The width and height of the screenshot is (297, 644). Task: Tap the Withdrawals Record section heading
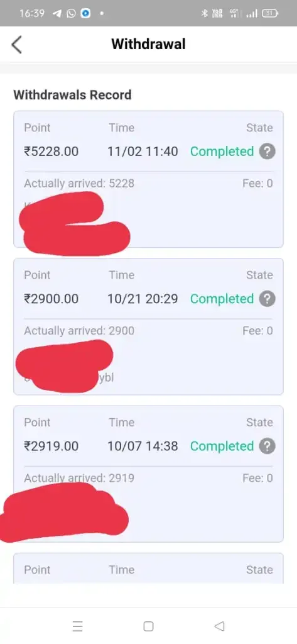tap(73, 95)
